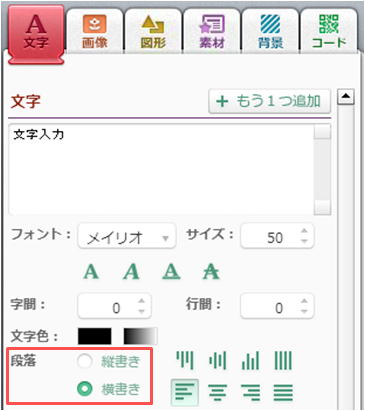
Task: Align text to the right
Action: coord(251,392)
